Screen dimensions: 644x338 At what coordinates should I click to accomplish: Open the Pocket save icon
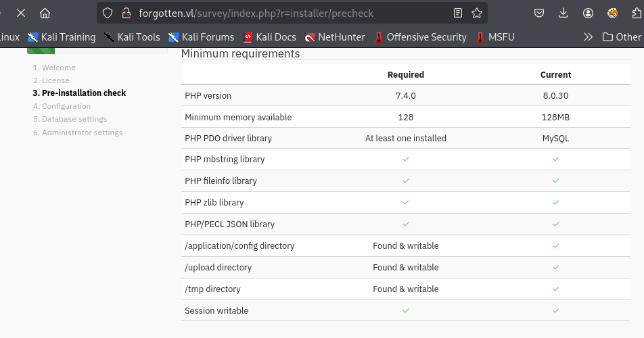coord(539,13)
